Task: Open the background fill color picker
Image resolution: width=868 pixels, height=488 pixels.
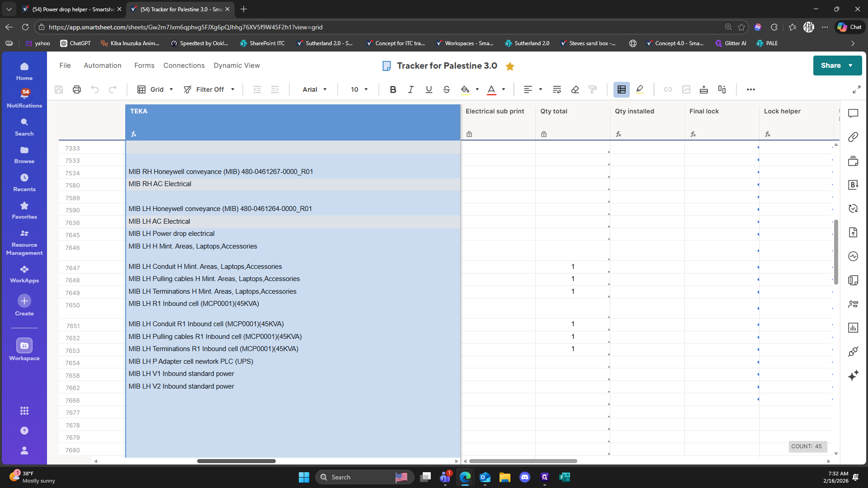Action: 465,89
